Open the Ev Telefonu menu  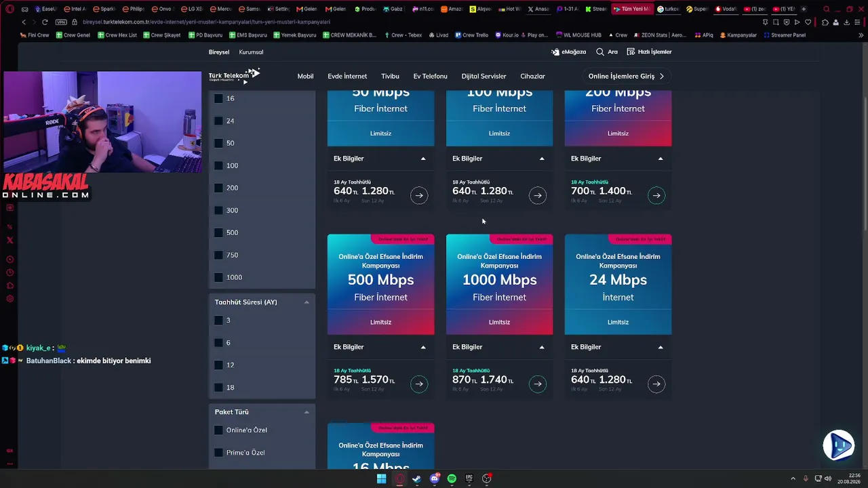coord(430,76)
